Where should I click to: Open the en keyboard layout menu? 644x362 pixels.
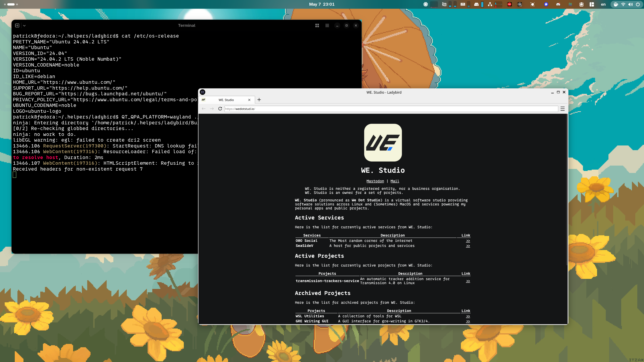[x=603, y=4]
